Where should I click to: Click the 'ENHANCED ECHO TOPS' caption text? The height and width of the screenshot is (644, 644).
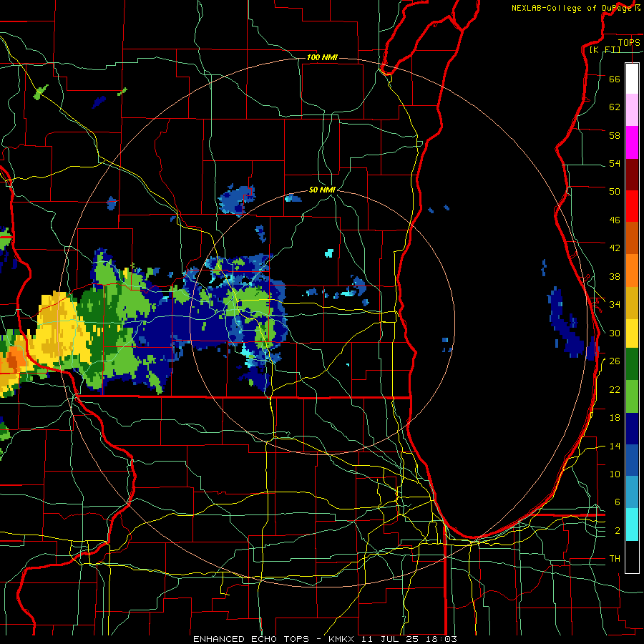click(x=251, y=639)
